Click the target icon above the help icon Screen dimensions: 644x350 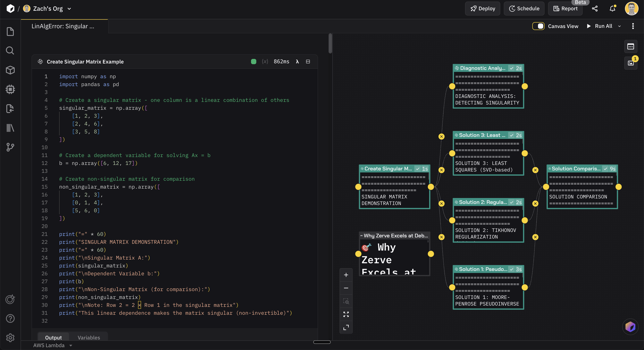[x=10, y=299]
